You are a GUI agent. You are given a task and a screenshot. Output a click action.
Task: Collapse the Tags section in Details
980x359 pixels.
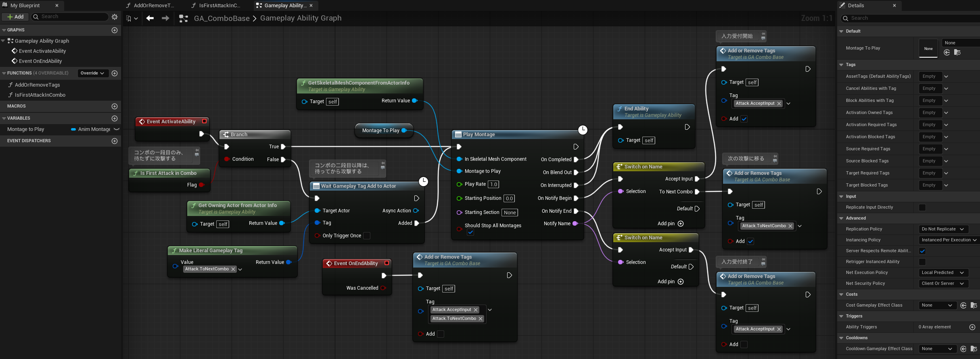point(841,65)
